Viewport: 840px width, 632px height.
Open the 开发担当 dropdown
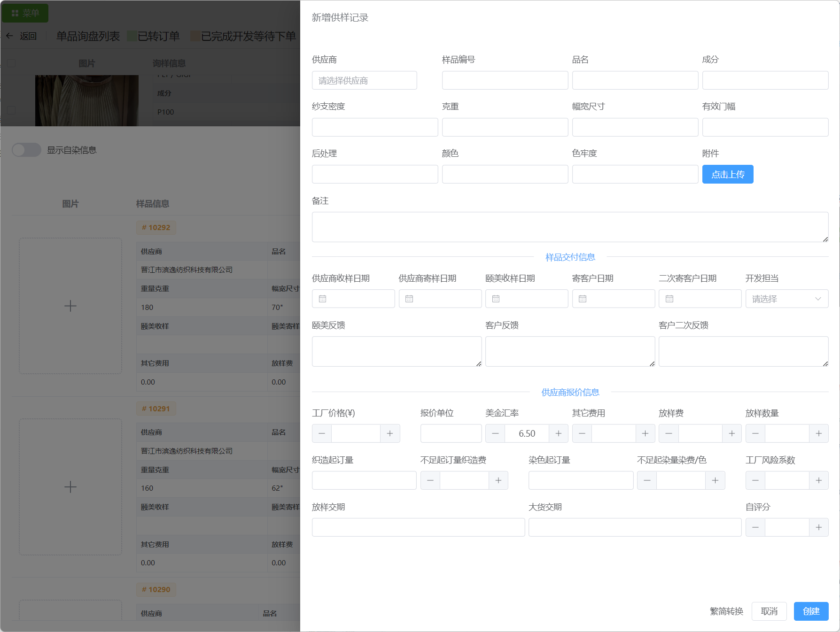click(x=786, y=299)
